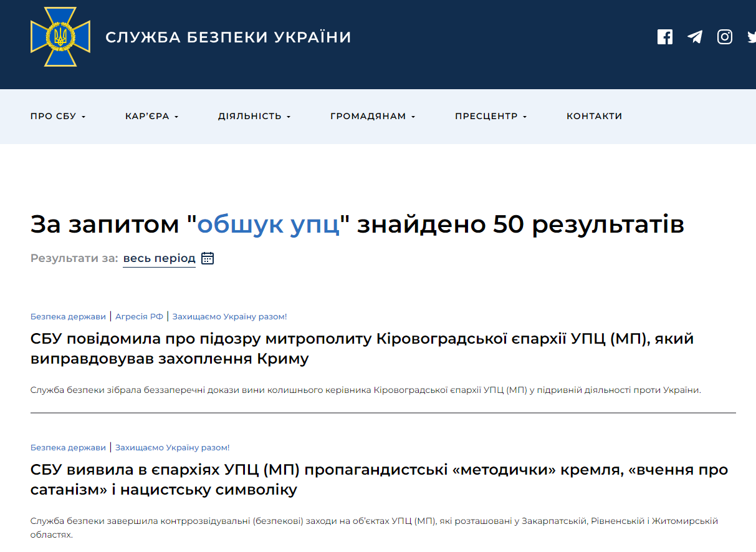Go to the КОНТАКТИ page
Viewport: 756px width, 552px height.
click(594, 116)
